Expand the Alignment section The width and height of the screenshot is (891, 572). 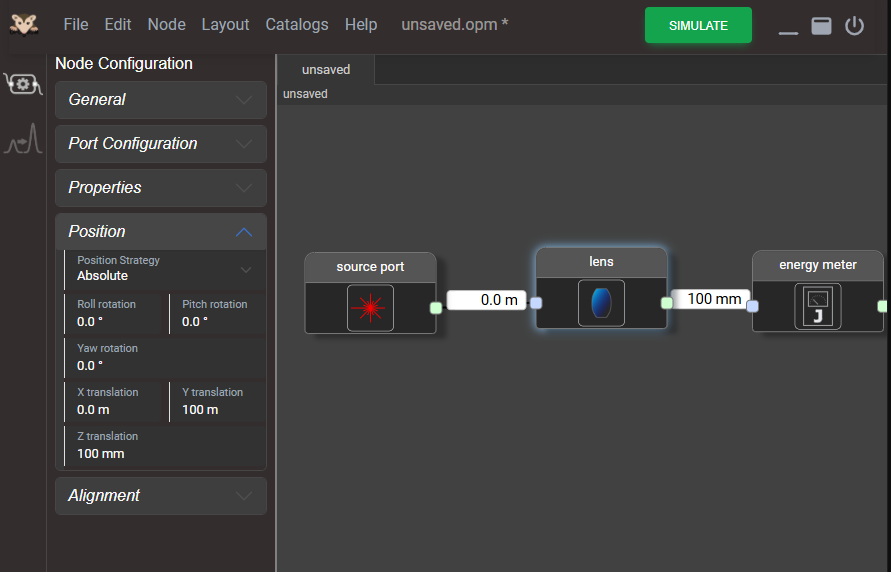click(x=161, y=496)
